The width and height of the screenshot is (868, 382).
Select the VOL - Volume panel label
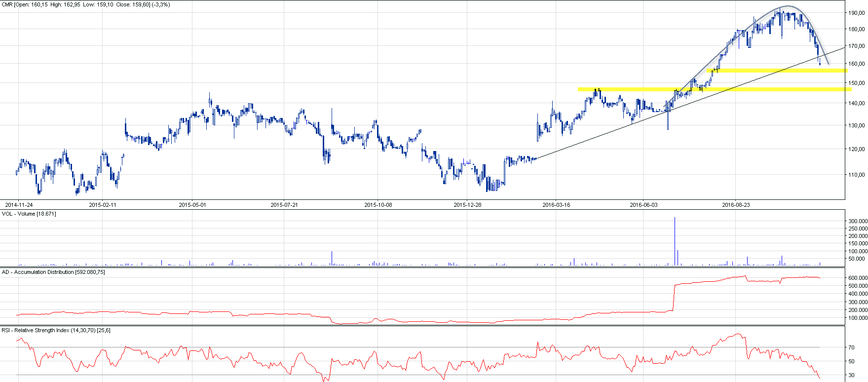29,214
